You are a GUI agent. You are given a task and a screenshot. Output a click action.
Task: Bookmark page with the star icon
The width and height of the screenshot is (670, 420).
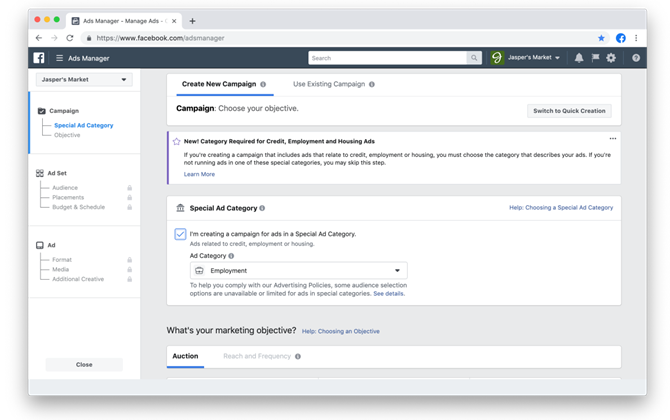(601, 38)
